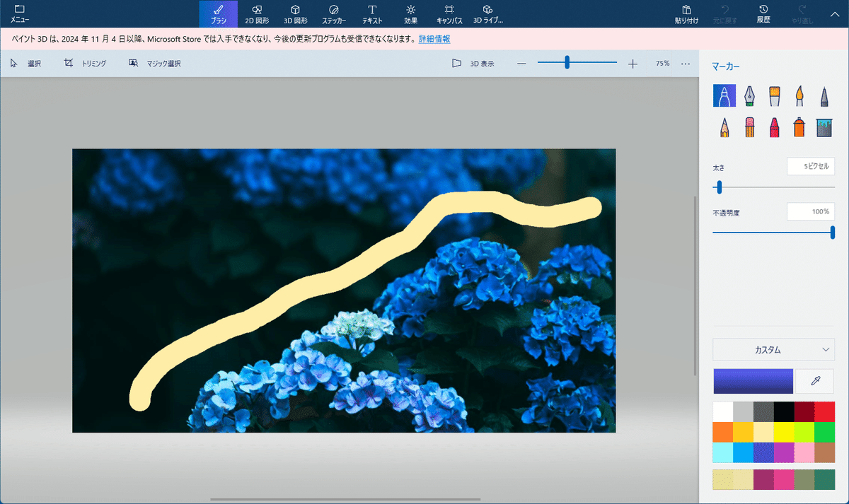Screen dimensions: 849x504
Task: Open the 3D ライブラリ tab
Action: click(x=487, y=13)
